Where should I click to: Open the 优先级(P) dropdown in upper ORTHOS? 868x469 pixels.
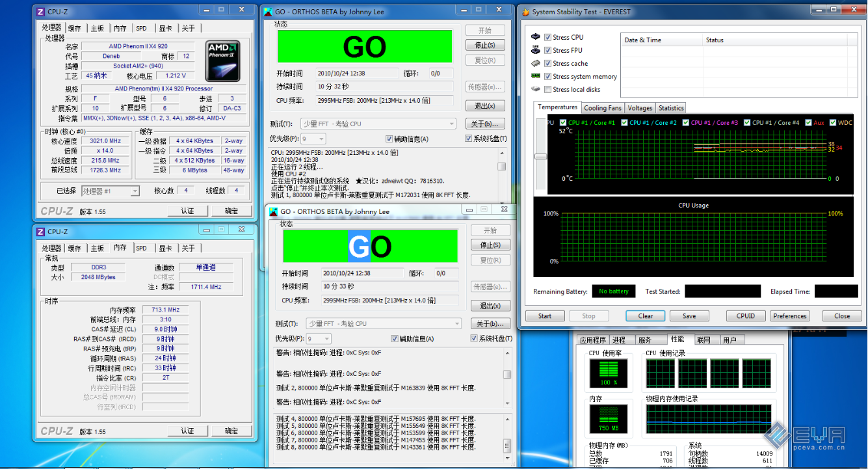(313, 139)
